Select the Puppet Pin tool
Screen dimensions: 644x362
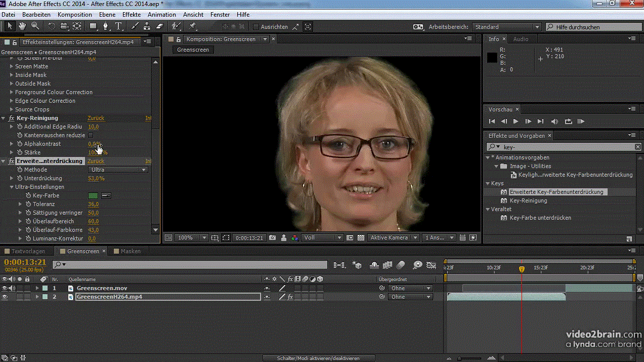pos(193,26)
